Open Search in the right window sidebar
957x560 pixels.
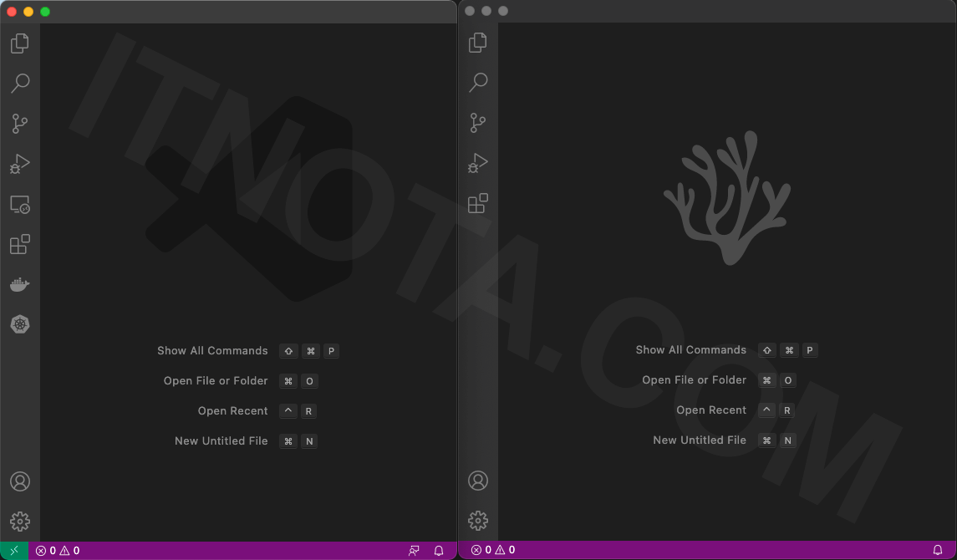click(477, 82)
